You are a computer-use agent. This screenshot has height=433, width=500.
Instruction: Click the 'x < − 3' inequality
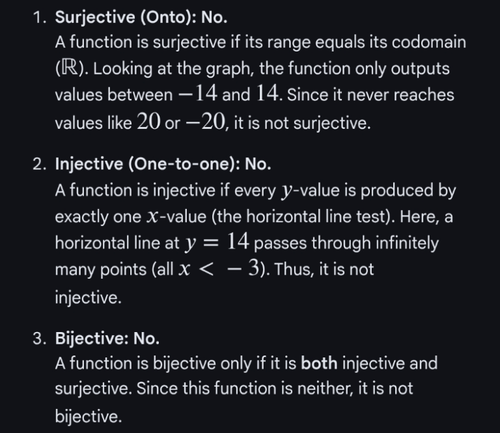pyautogui.click(x=219, y=269)
